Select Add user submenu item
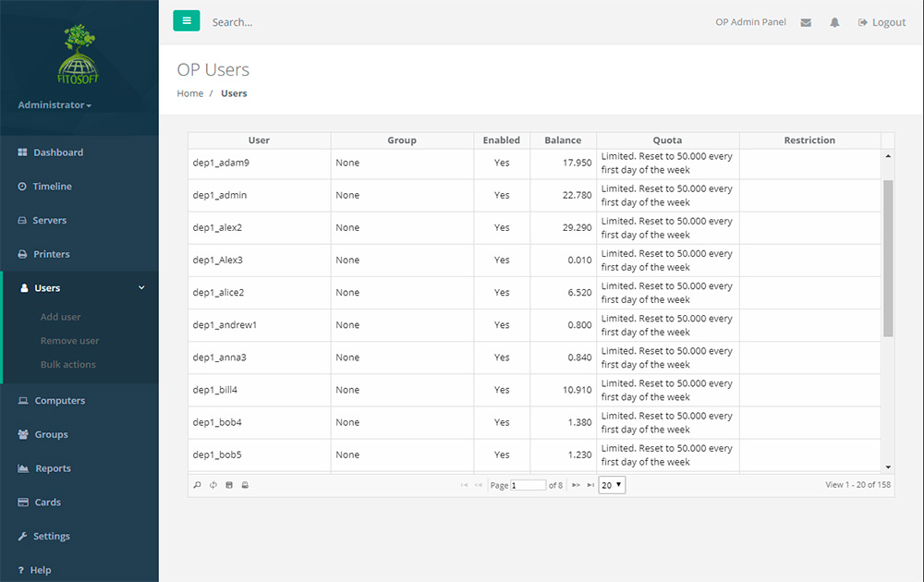Image resolution: width=924 pixels, height=582 pixels. pos(61,317)
